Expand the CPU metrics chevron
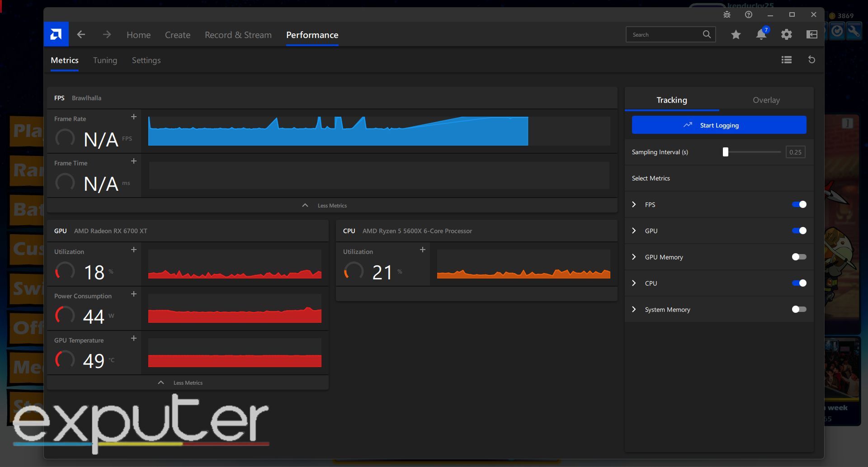Viewport: 868px width, 467px height. [634, 283]
